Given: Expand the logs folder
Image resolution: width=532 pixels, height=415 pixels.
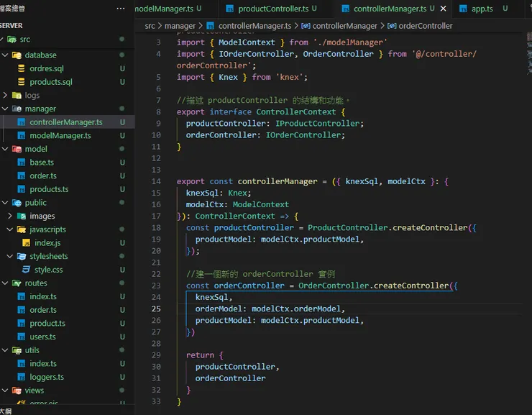Looking at the screenshot, I should [6, 95].
